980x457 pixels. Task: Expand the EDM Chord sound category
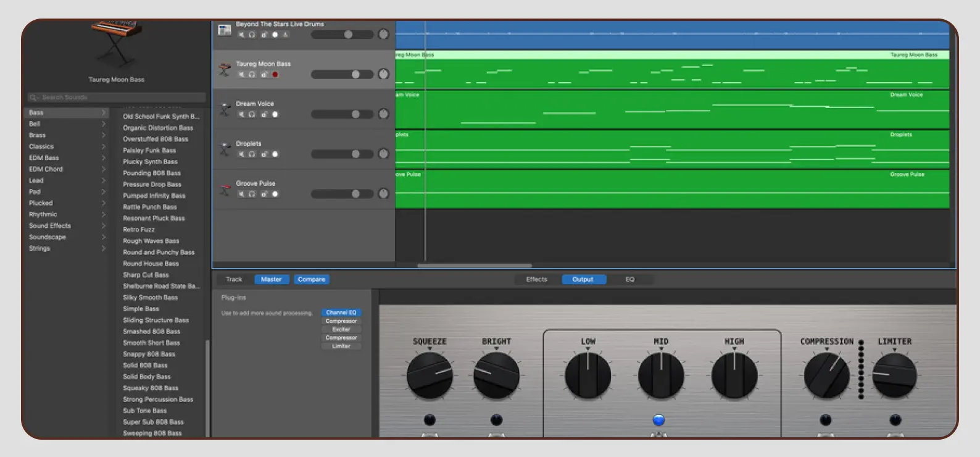[x=104, y=169]
